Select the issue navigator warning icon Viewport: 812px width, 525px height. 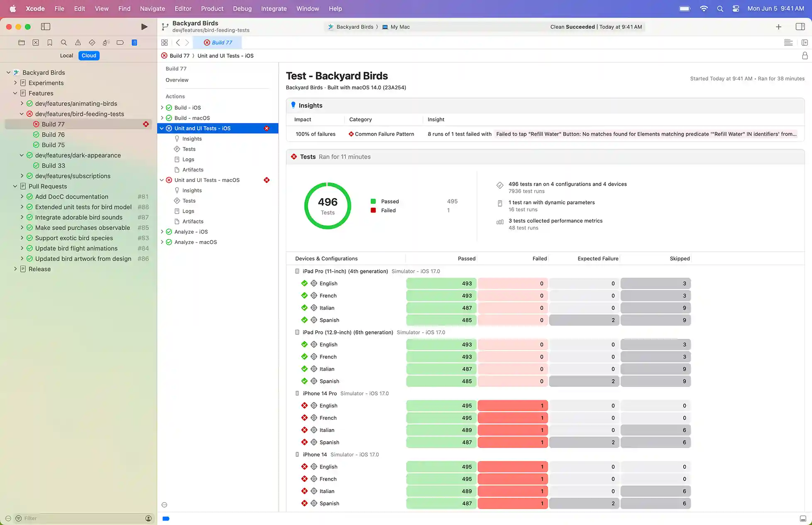point(78,42)
